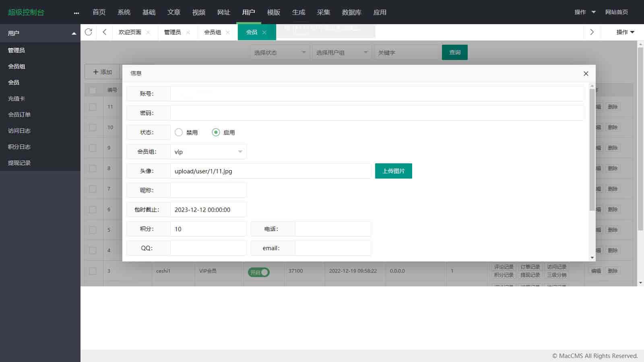Close the 会员 tab via its X icon

pos(264,33)
